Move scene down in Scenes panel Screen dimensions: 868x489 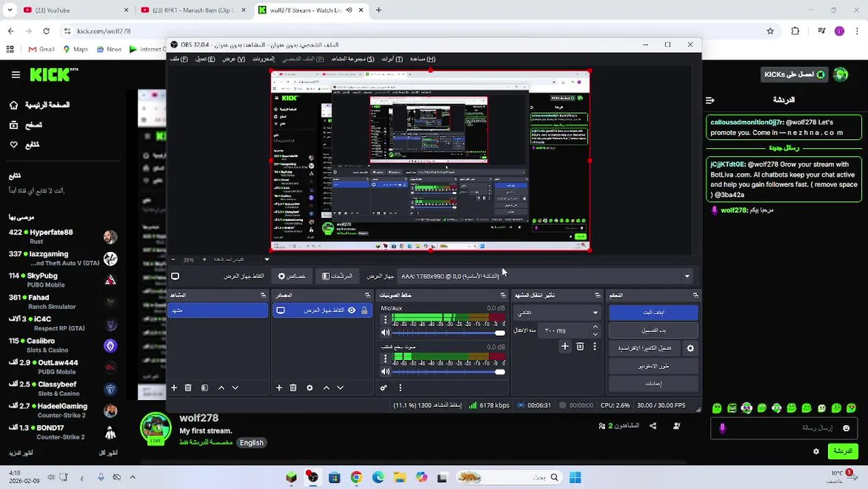pyautogui.click(x=235, y=388)
